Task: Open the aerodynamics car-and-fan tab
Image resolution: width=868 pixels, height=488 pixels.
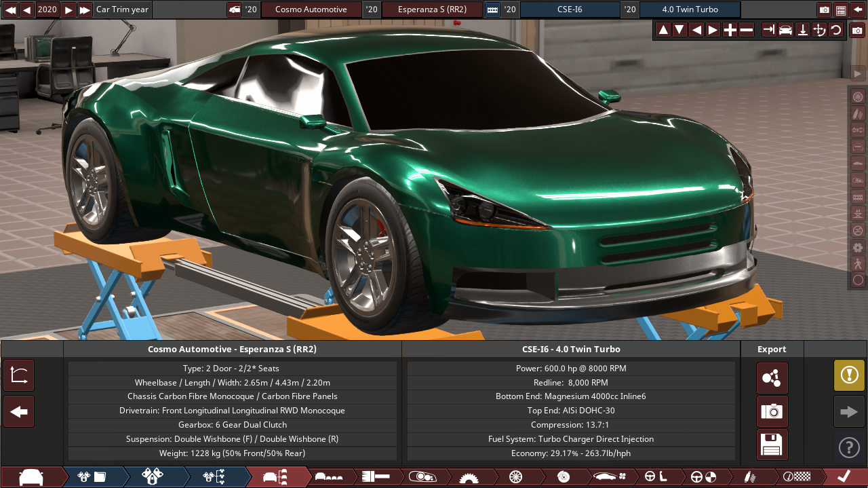Action: click(609, 477)
